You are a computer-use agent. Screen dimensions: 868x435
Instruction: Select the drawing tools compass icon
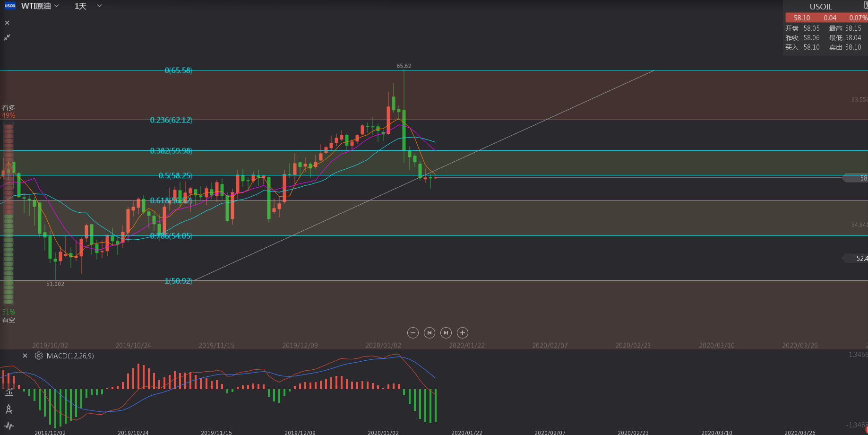pyautogui.click(x=9, y=409)
